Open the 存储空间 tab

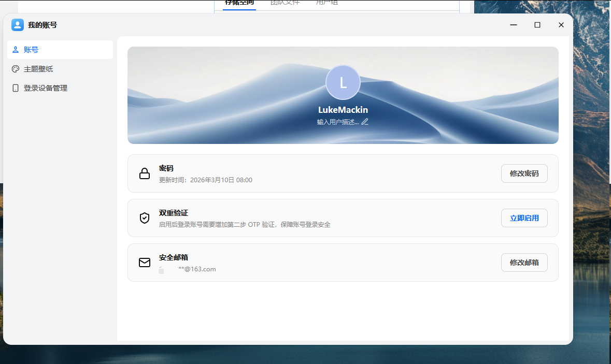238,3
